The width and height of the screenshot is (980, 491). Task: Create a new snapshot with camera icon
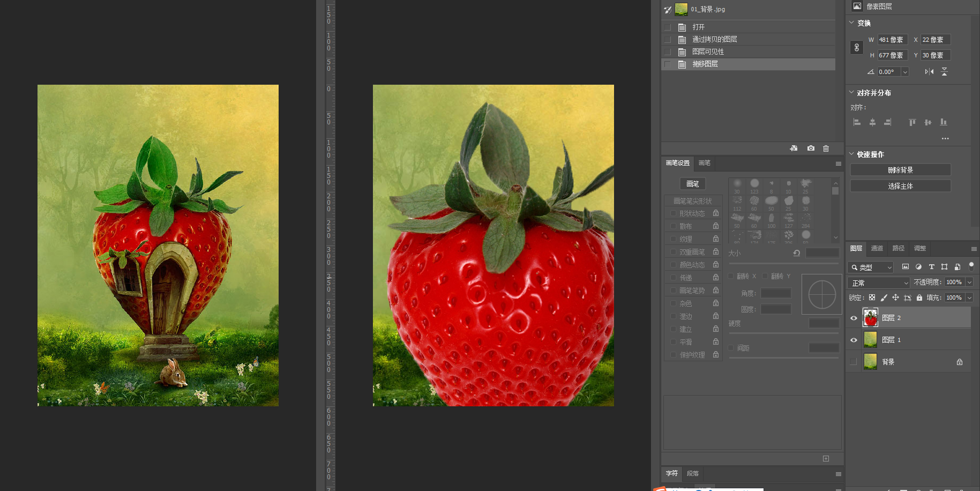click(811, 148)
